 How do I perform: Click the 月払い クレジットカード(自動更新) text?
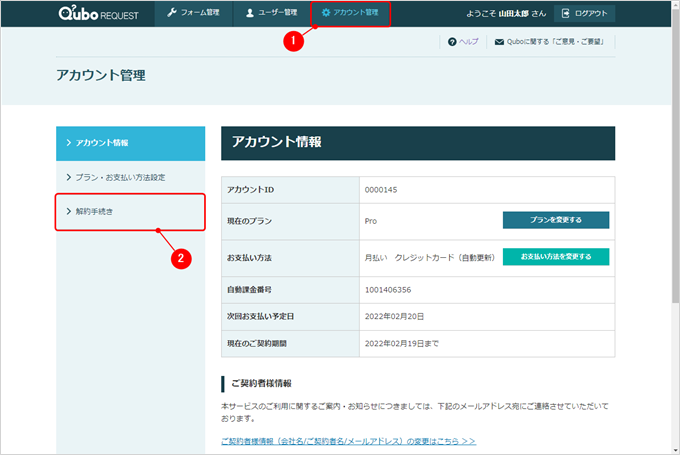click(430, 258)
